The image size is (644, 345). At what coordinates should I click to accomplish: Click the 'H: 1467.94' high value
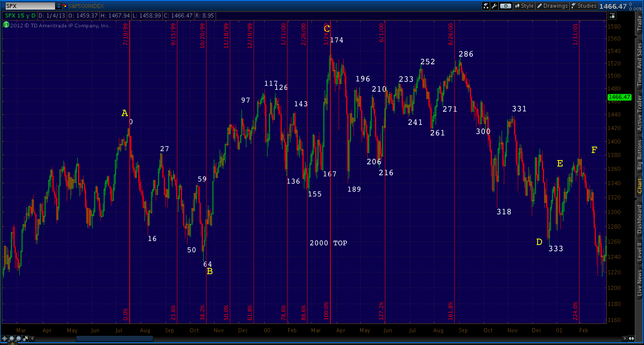[x=115, y=16]
